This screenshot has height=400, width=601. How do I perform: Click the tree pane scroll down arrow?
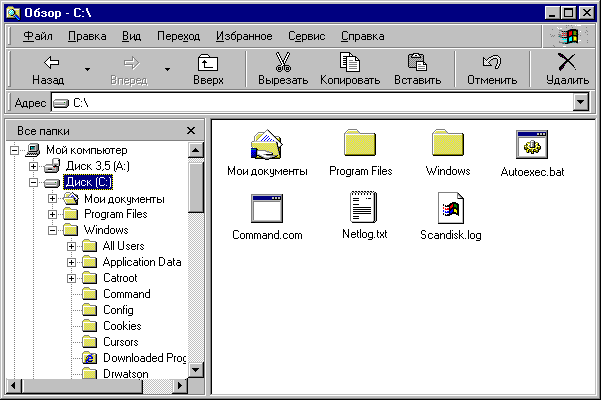coord(195,370)
